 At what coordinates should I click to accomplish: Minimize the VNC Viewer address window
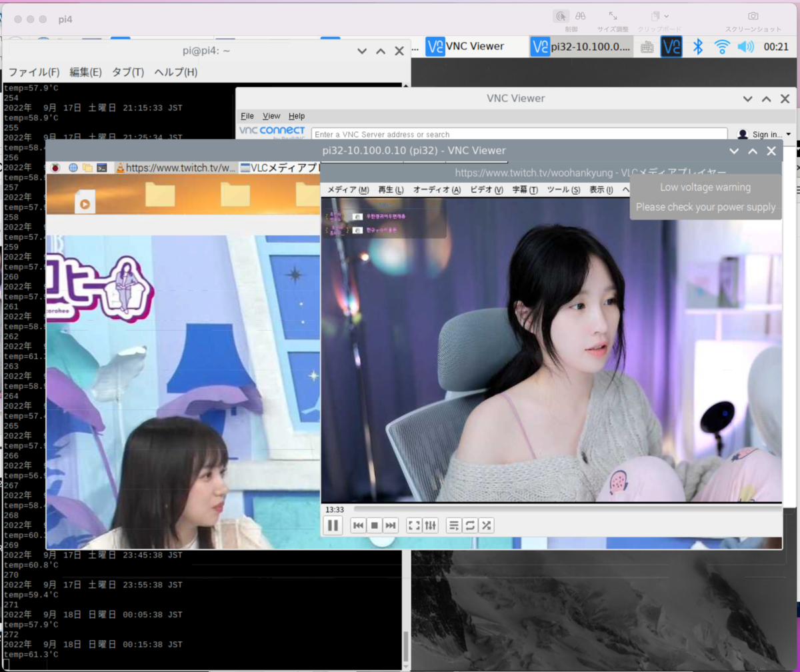(x=748, y=99)
